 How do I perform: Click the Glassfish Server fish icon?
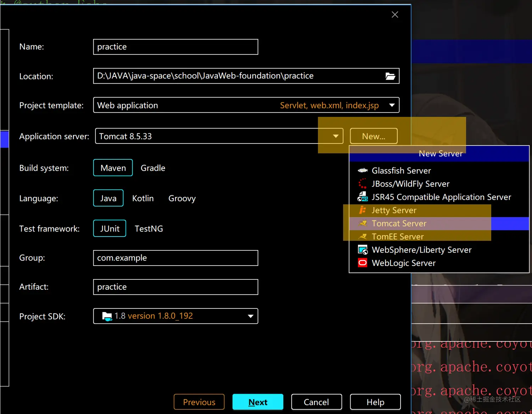363,171
